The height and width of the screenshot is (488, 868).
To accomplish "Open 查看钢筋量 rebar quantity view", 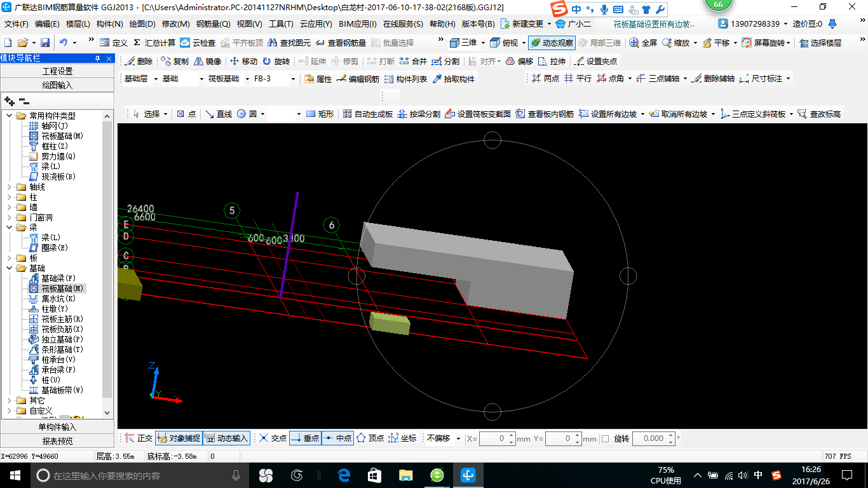I will click(x=341, y=43).
